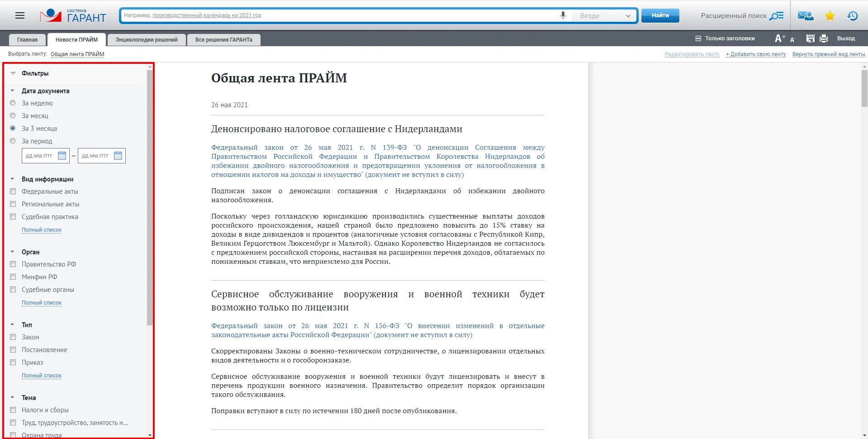Screen dimensions: 868x439
Task: Click the filter panel scroll-down arrow
Action: point(150,435)
